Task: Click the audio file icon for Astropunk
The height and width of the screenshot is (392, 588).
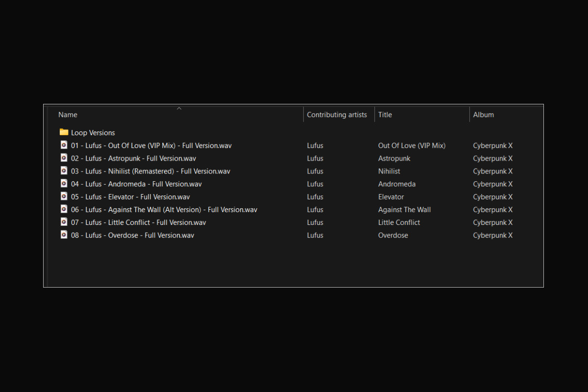Action: [x=64, y=158]
